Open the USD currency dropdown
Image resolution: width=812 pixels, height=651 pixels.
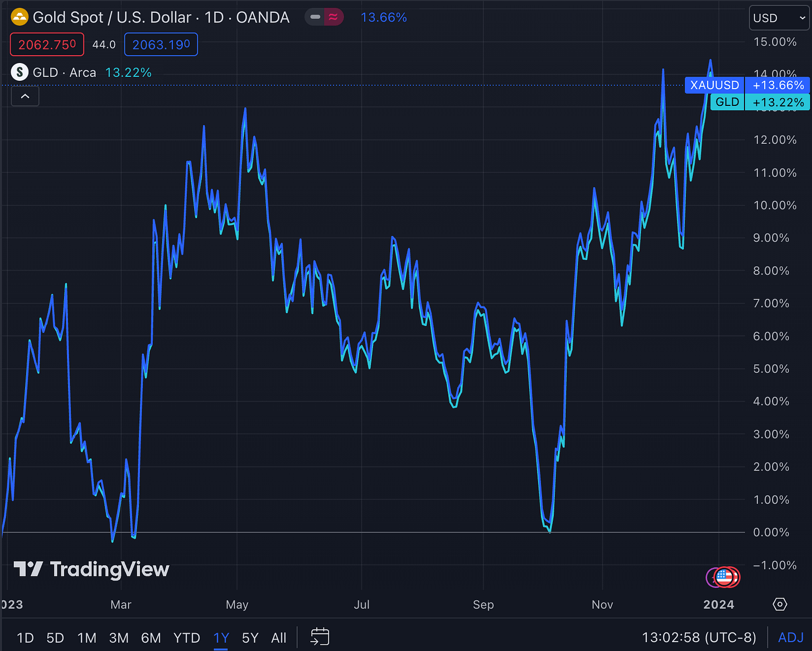click(x=779, y=18)
